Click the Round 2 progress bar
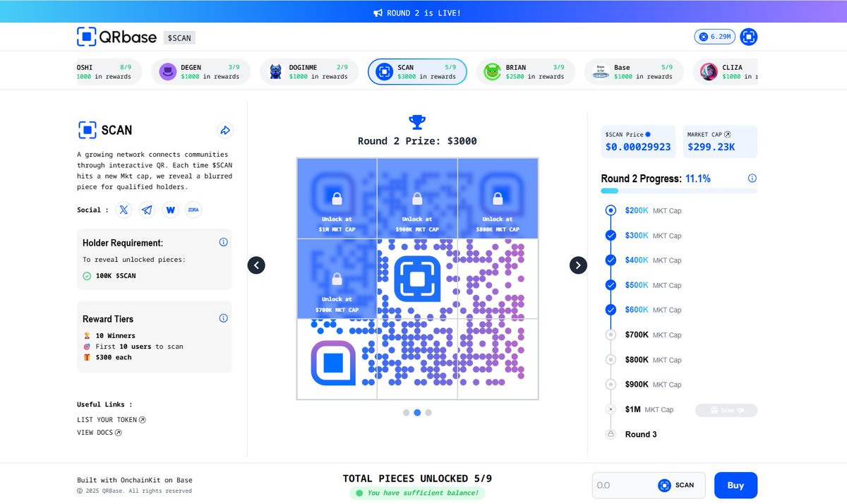847x504 pixels. [679, 191]
